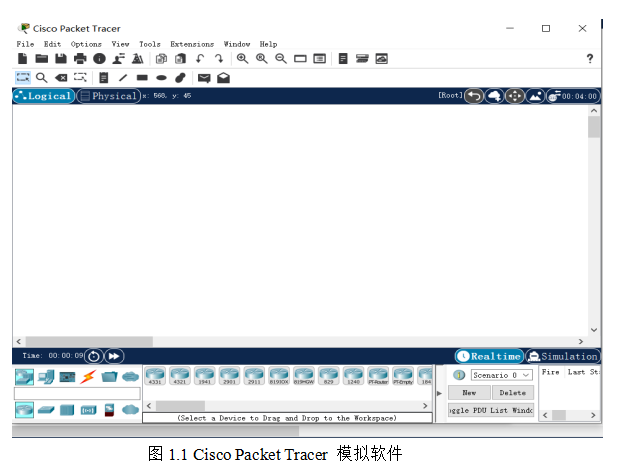Click the Delete scenario button
Viewport: 617px width, 472px height.
[513, 393]
